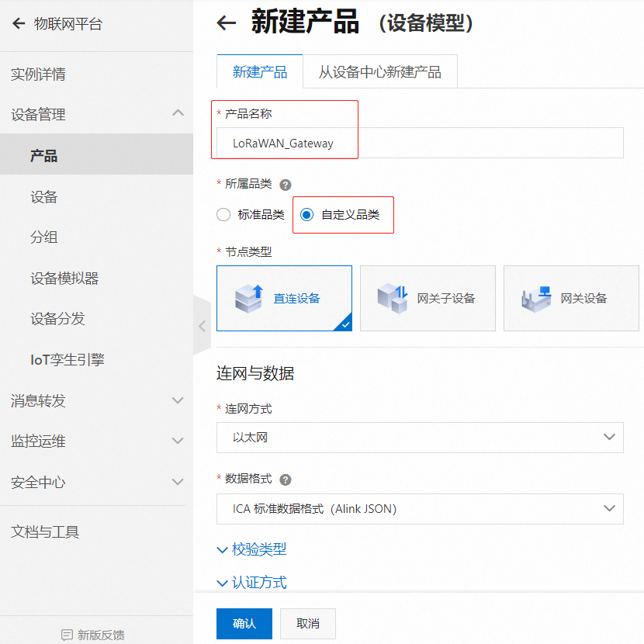Click the 确认 button

point(244,624)
